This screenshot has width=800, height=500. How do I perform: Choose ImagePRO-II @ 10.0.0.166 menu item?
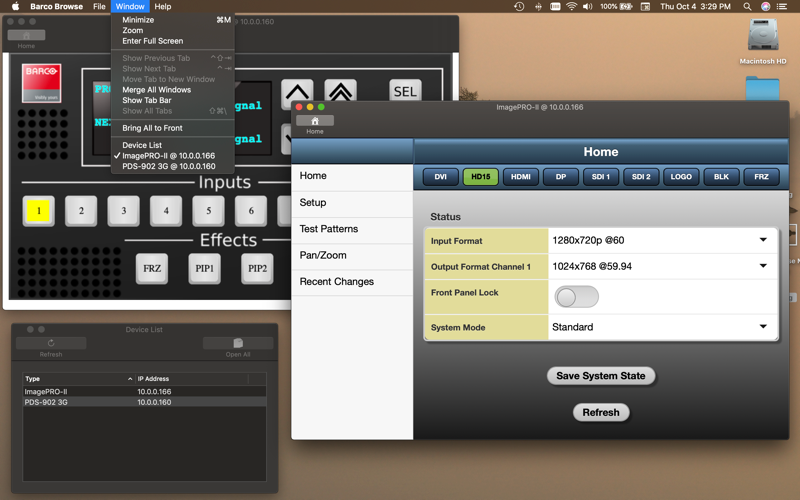pyautogui.click(x=172, y=156)
